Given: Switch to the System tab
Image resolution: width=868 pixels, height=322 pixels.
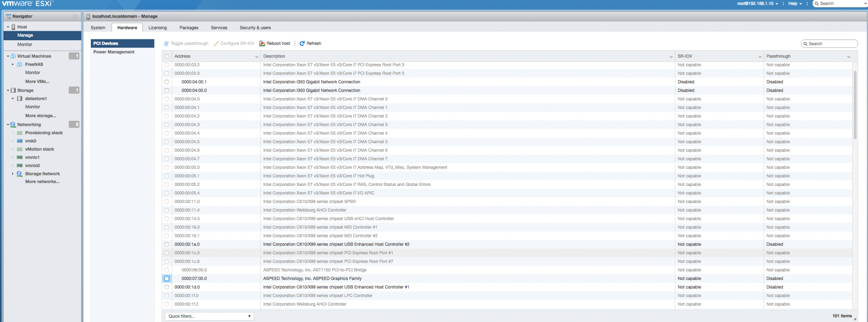Looking at the screenshot, I should click(98, 28).
